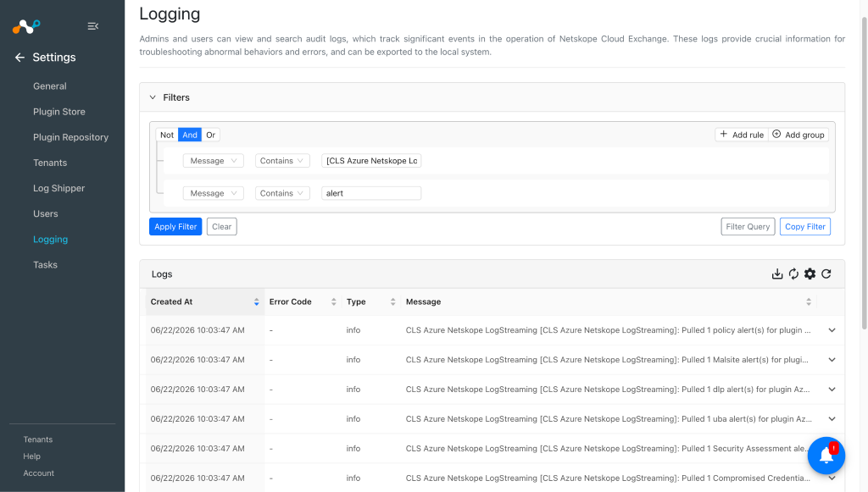
Task: Select the And operator
Action: (190, 135)
